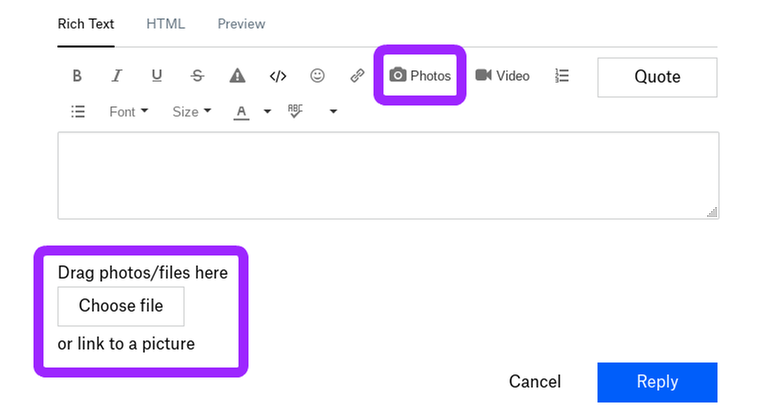Open the Font dropdown
This screenshot has width=765, height=409.
(128, 112)
